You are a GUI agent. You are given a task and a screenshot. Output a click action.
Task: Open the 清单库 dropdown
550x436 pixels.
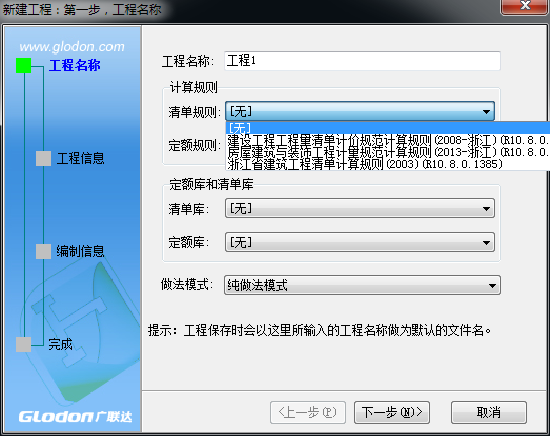click(360, 208)
